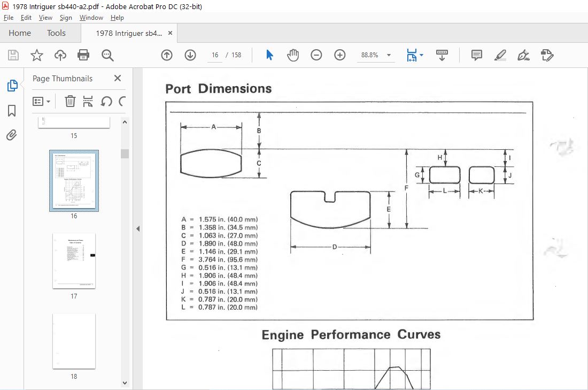Click the zoom percentage field 88.8%
The image size is (588, 390).
click(x=370, y=55)
